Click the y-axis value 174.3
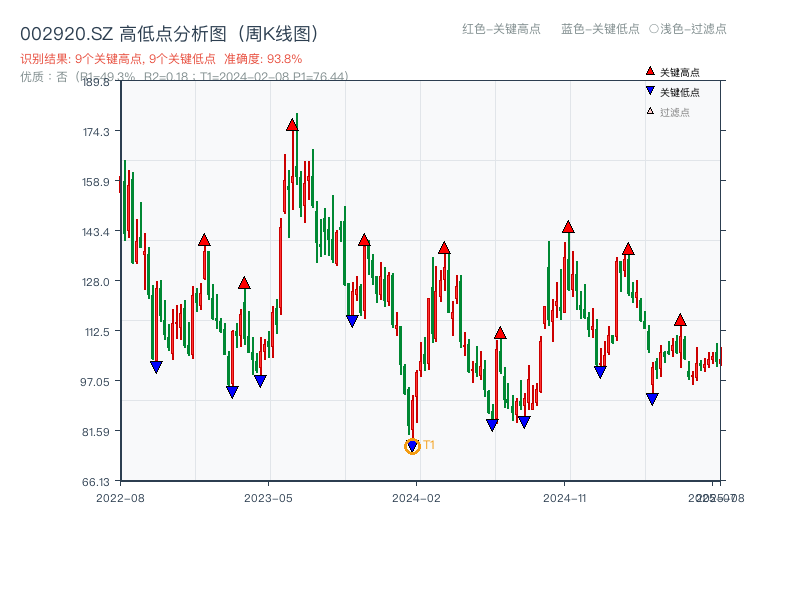Image resolution: width=800 pixels, height=600 pixels. [96, 132]
